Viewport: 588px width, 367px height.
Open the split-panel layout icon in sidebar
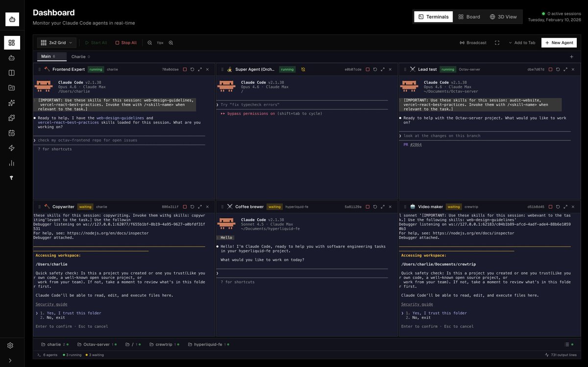[12, 73]
